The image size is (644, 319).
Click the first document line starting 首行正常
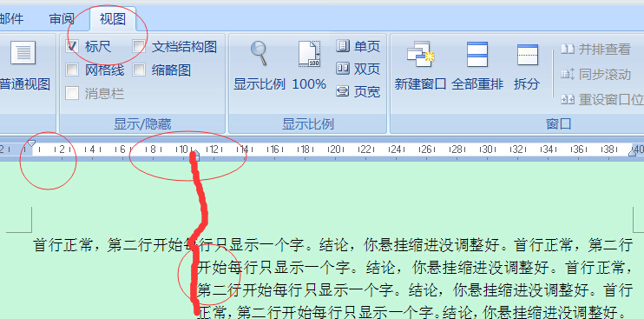coord(332,246)
